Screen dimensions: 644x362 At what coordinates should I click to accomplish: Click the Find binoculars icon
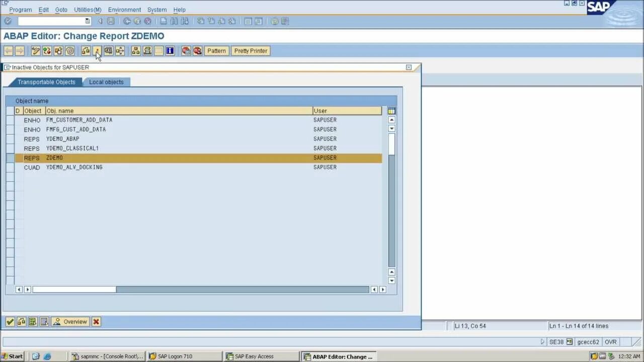174,21
